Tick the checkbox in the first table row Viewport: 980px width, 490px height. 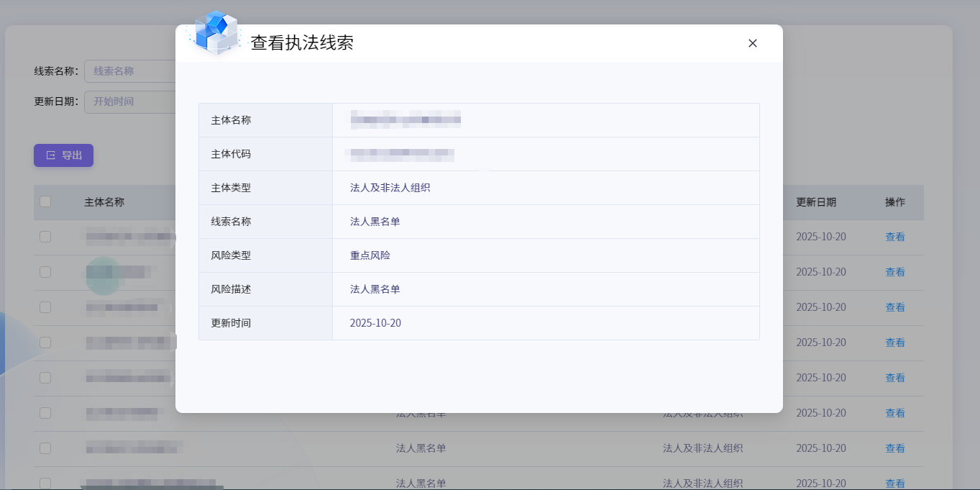point(45,237)
